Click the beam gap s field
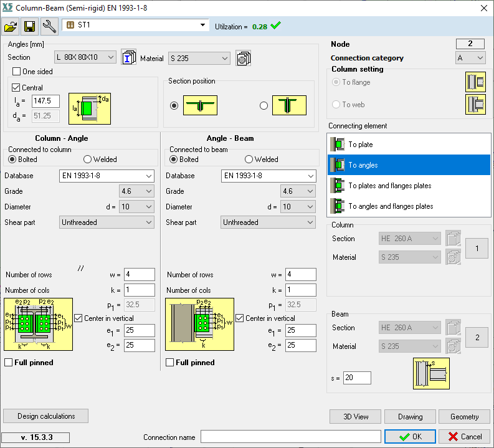494x448 pixels. 358,378
